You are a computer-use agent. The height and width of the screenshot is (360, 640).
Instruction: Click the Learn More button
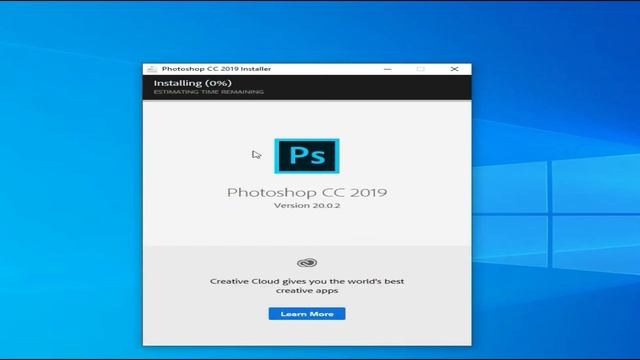coord(307,313)
